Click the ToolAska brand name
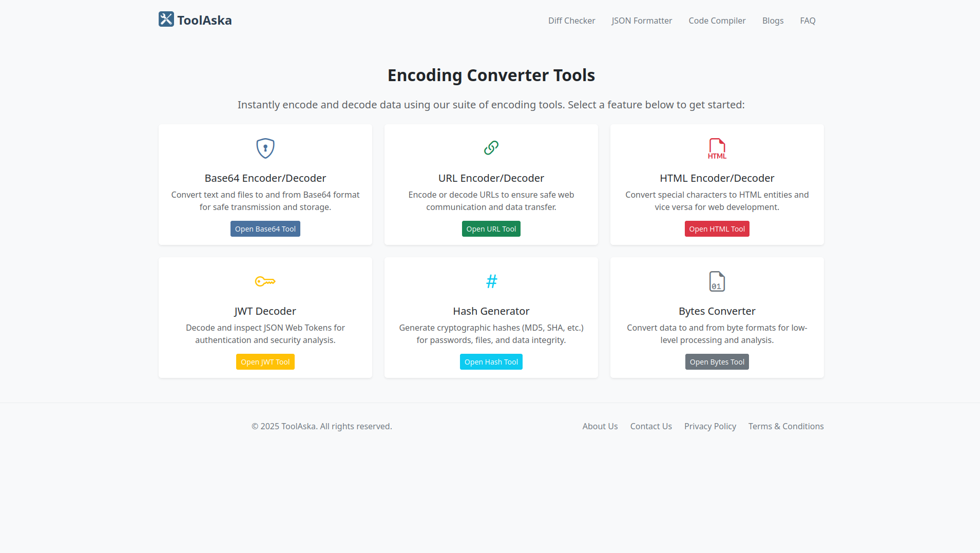The width and height of the screenshot is (980, 553). 204,20
